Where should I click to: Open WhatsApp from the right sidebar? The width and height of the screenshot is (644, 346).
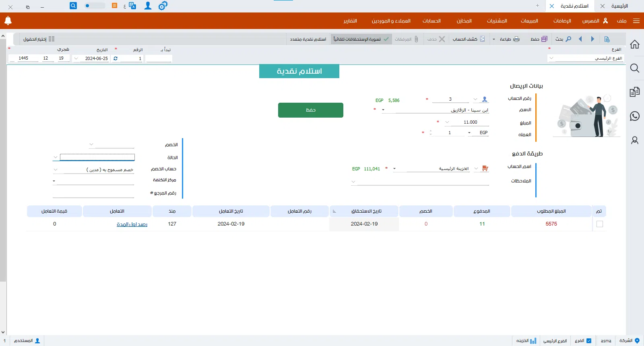click(x=635, y=116)
